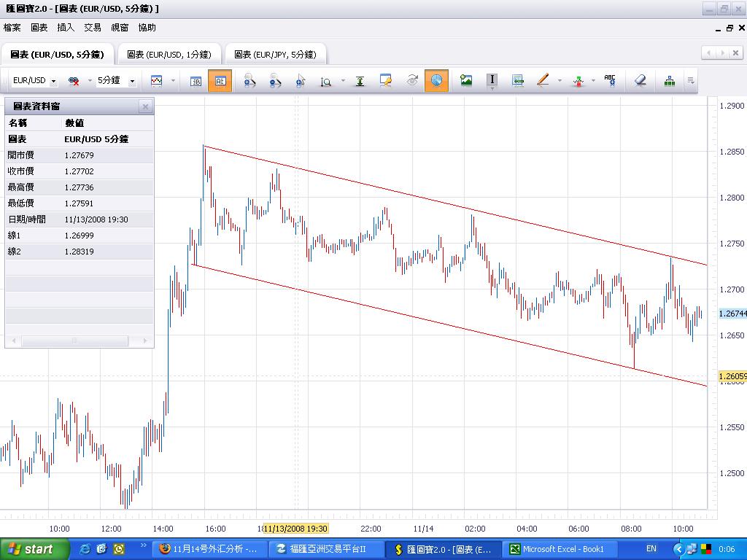Open the toolbar overflow options at far right
The width and height of the screenshot is (747, 560).
691,81
